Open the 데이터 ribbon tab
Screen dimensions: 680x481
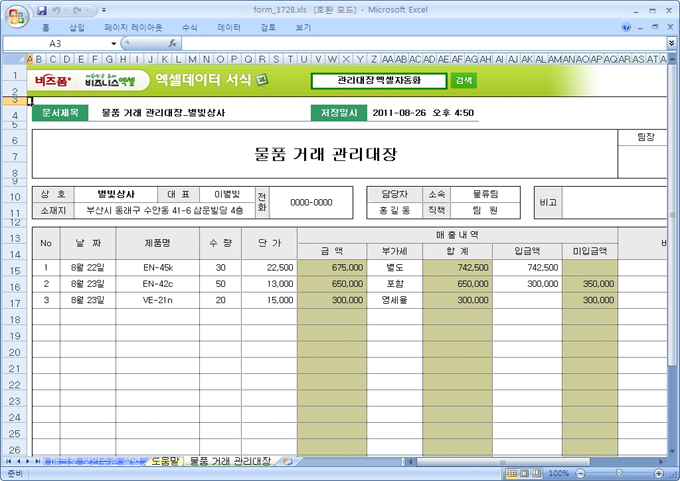point(228,28)
